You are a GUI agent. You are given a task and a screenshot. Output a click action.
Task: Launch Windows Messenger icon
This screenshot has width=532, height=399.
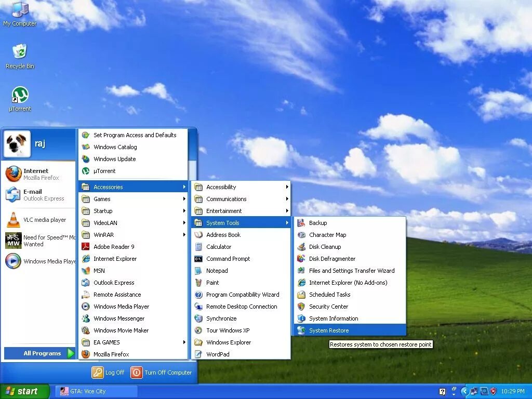click(x=86, y=318)
